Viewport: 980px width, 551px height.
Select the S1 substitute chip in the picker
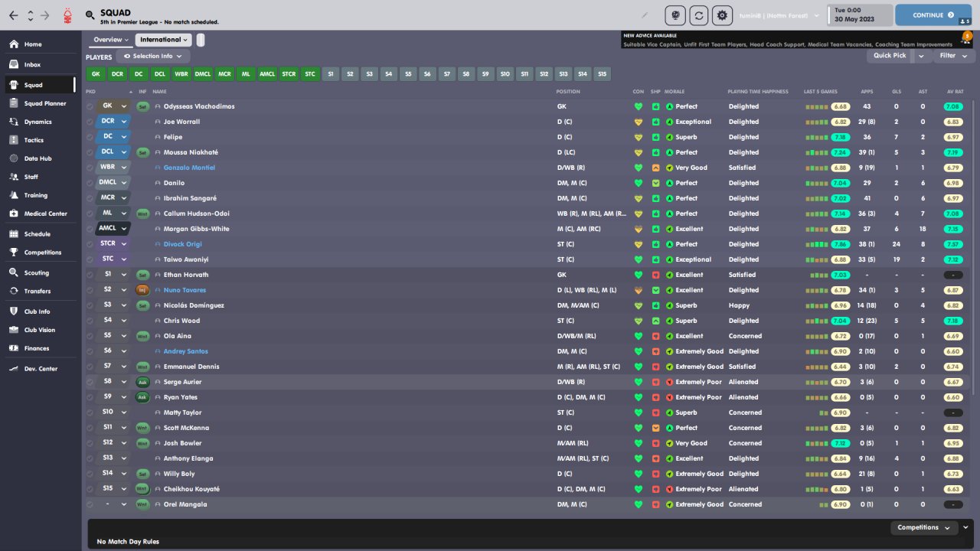click(x=331, y=74)
